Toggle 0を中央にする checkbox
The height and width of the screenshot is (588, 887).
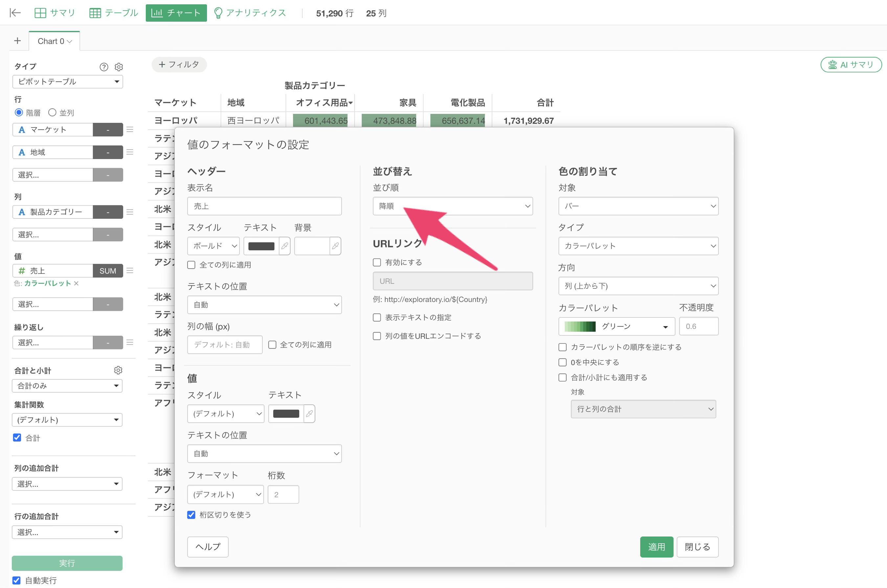click(562, 362)
